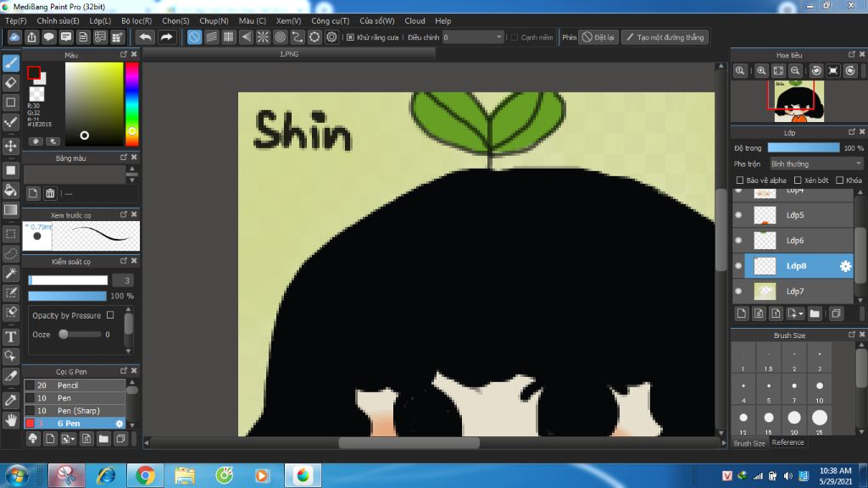Delete palette color with trash icon

coord(50,193)
